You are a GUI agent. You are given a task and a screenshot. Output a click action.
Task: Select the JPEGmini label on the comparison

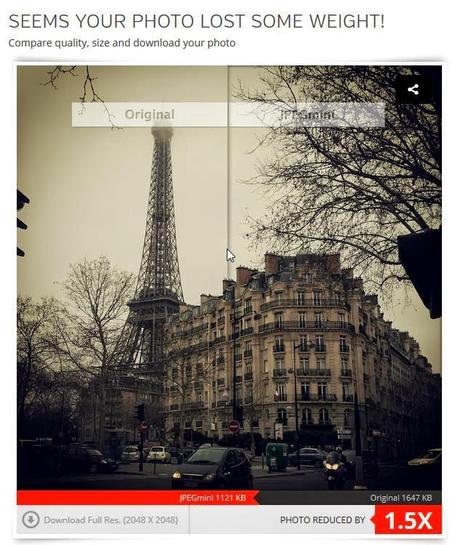pyautogui.click(x=307, y=114)
